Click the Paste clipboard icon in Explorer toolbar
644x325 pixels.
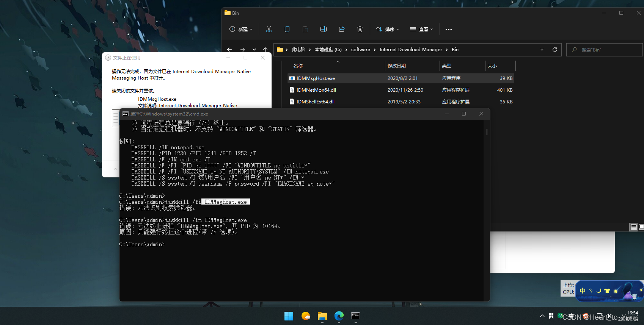click(305, 29)
